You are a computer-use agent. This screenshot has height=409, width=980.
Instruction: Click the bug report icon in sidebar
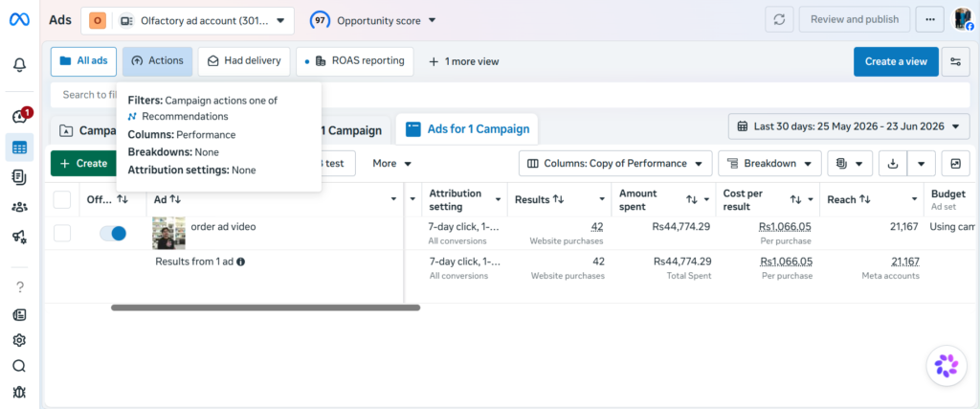pyautogui.click(x=19, y=392)
